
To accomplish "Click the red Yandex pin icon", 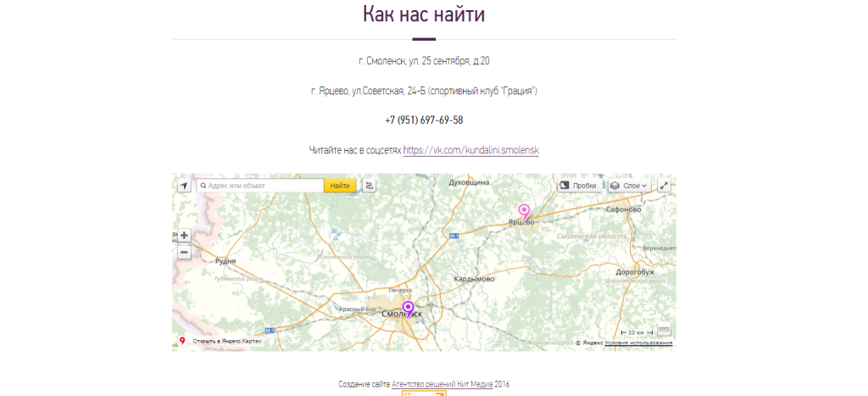I will click(182, 341).
